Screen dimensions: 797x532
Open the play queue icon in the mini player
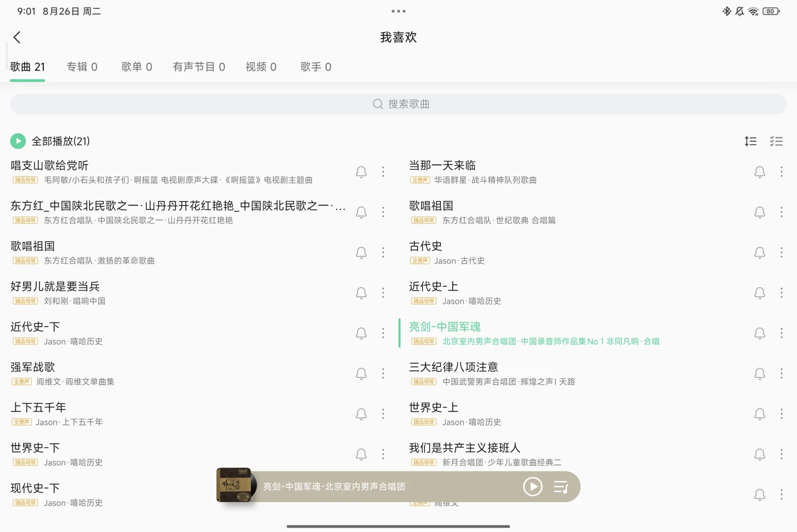pyautogui.click(x=562, y=487)
